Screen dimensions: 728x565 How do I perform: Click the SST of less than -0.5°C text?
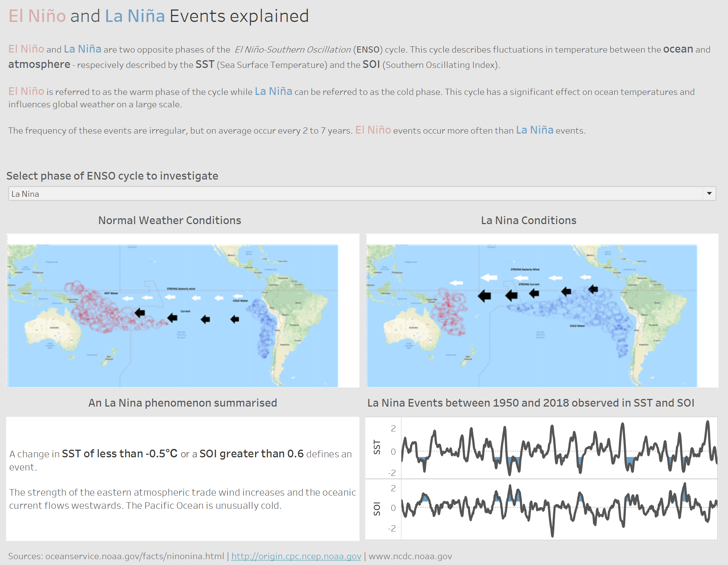(119, 454)
